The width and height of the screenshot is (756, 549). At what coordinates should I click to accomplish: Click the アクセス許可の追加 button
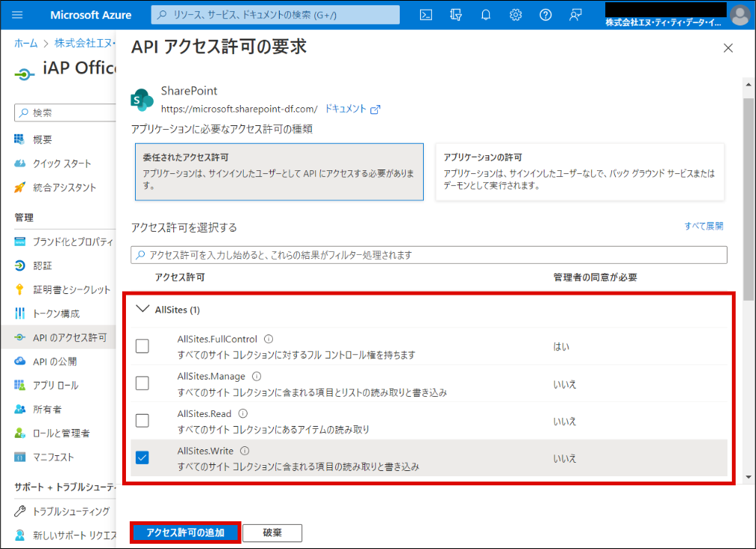(x=186, y=532)
